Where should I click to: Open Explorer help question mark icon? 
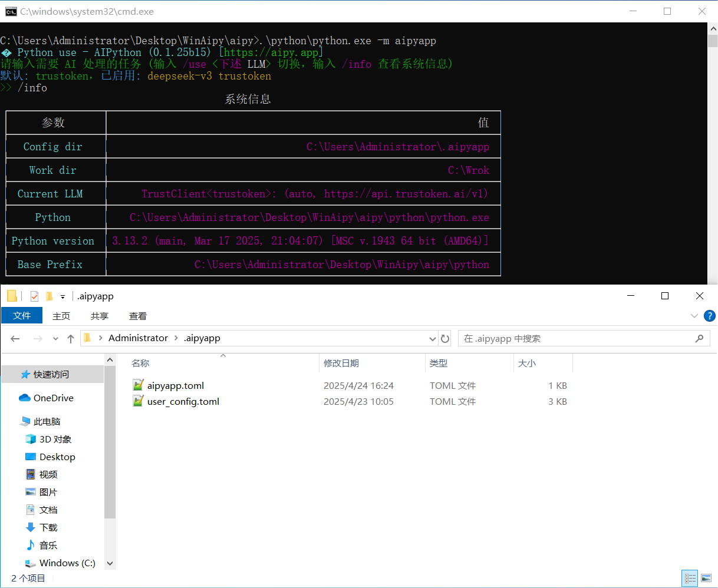point(710,316)
